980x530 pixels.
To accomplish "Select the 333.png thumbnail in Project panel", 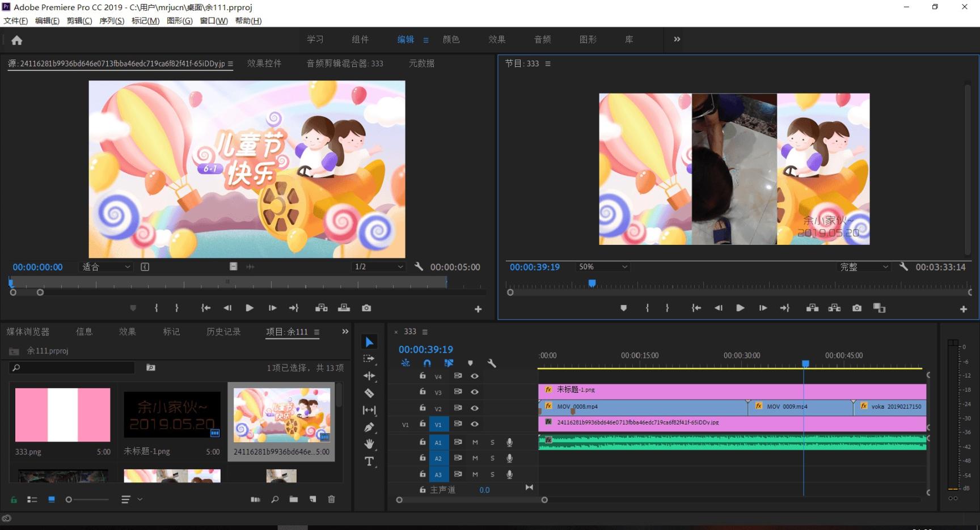I will (62, 414).
